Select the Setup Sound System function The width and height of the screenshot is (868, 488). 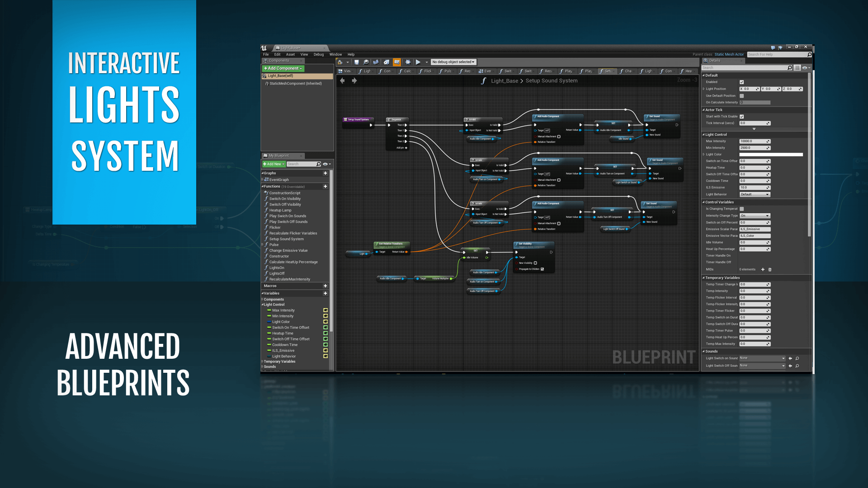[x=286, y=239]
